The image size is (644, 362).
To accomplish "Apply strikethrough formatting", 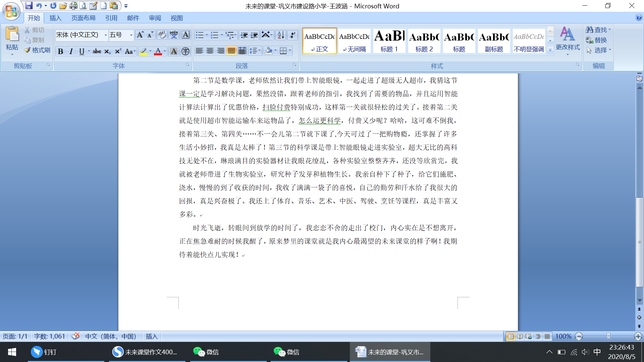I will click(x=97, y=51).
